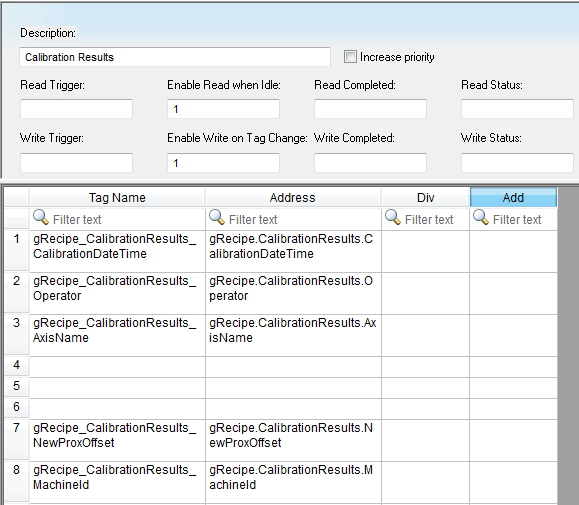Click the Add cell in row 8
This screenshot has width=579, height=505.
[x=513, y=482]
